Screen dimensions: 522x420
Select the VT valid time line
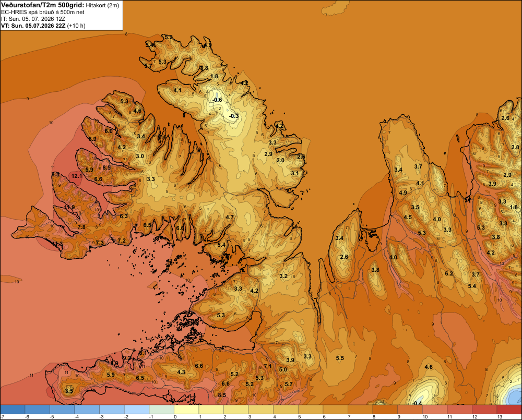(x=43, y=26)
